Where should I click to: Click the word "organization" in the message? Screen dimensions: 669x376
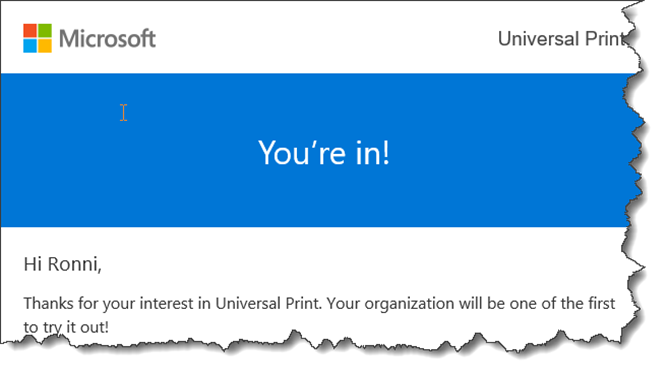pos(409,304)
